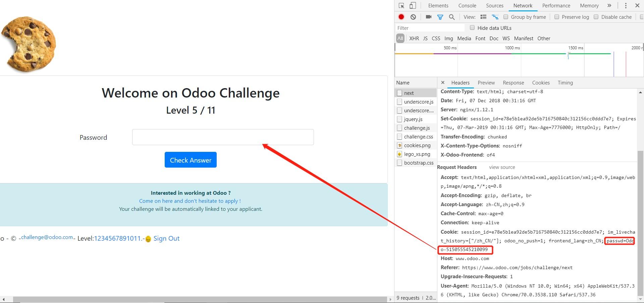Open the network filter funnel icon
The image size is (644, 303).
click(440, 17)
